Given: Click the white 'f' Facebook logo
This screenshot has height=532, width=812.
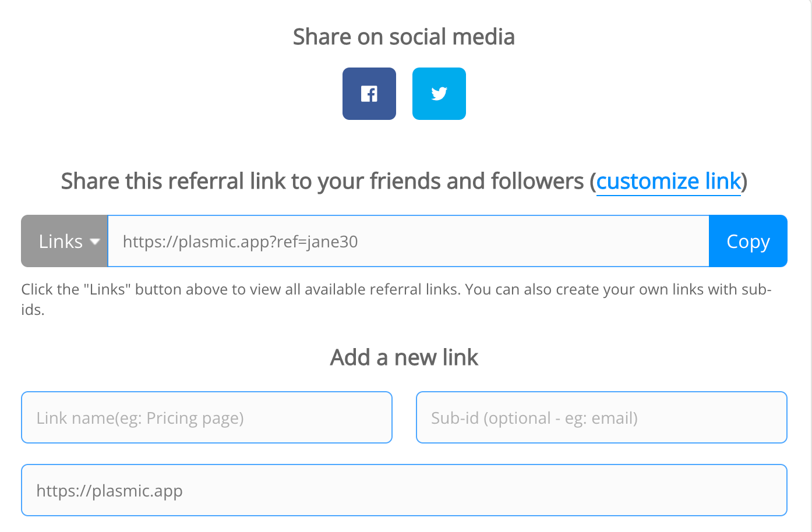Looking at the screenshot, I should tap(369, 94).
